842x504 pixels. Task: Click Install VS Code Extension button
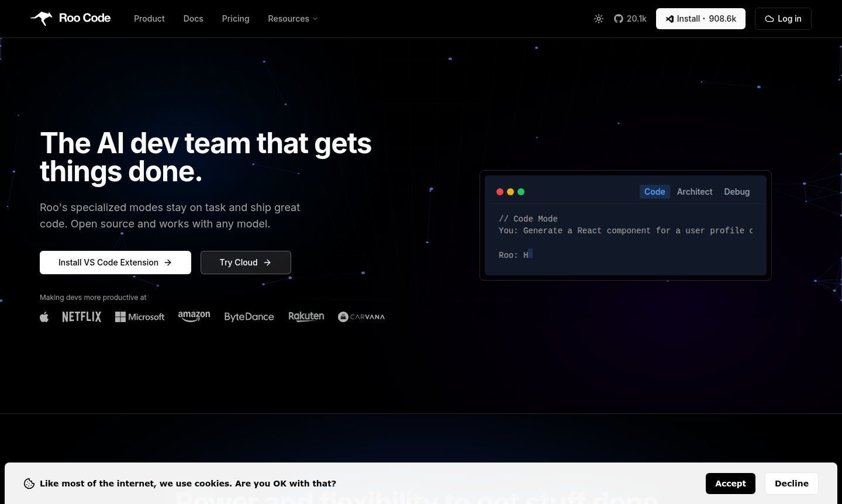point(115,263)
